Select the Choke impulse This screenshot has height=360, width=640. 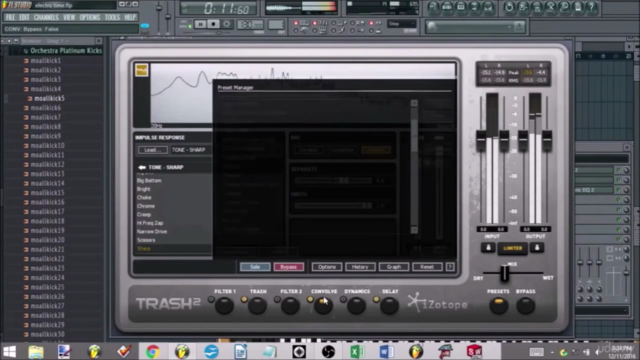point(144,198)
